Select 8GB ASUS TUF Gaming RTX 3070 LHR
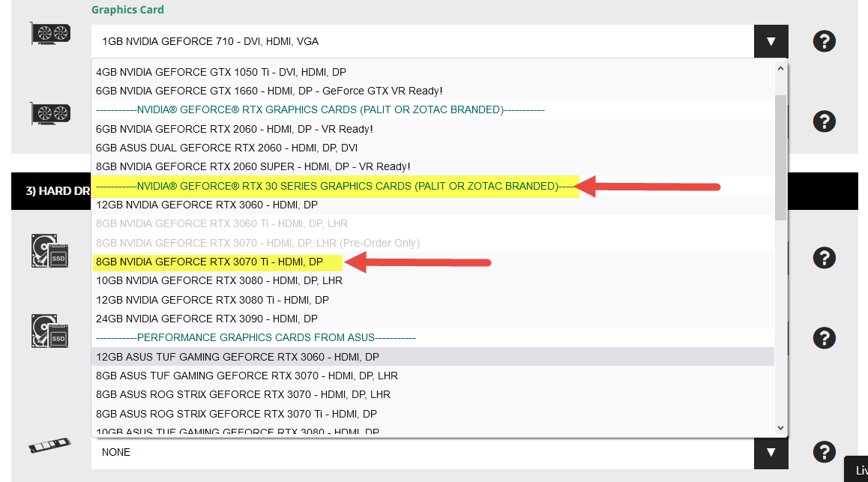 point(433,376)
